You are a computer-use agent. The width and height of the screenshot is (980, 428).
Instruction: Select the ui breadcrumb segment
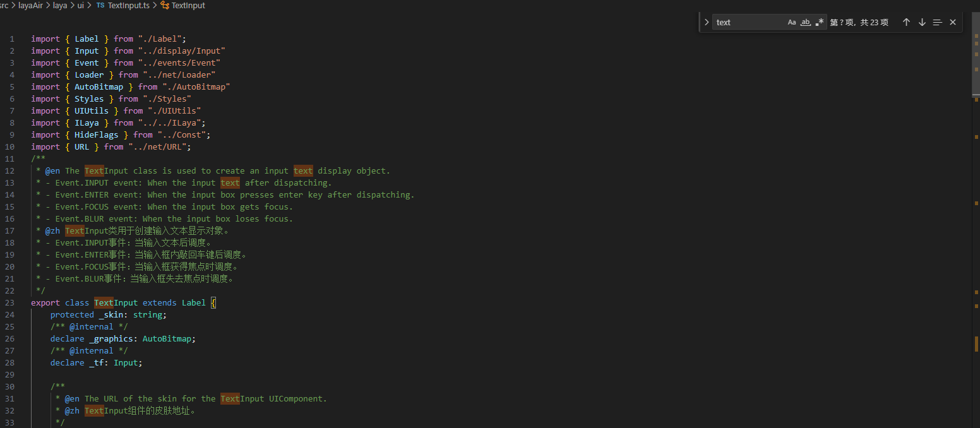click(80, 5)
